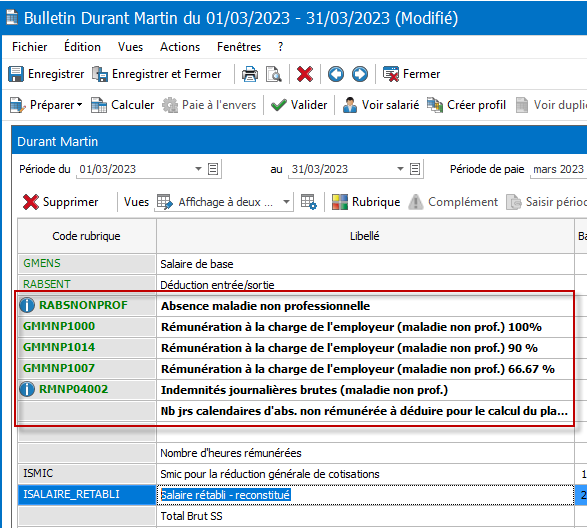The width and height of the screenshot is (587, 528).
Task: Click the printer icon
Action: click(x=250, y=74)
